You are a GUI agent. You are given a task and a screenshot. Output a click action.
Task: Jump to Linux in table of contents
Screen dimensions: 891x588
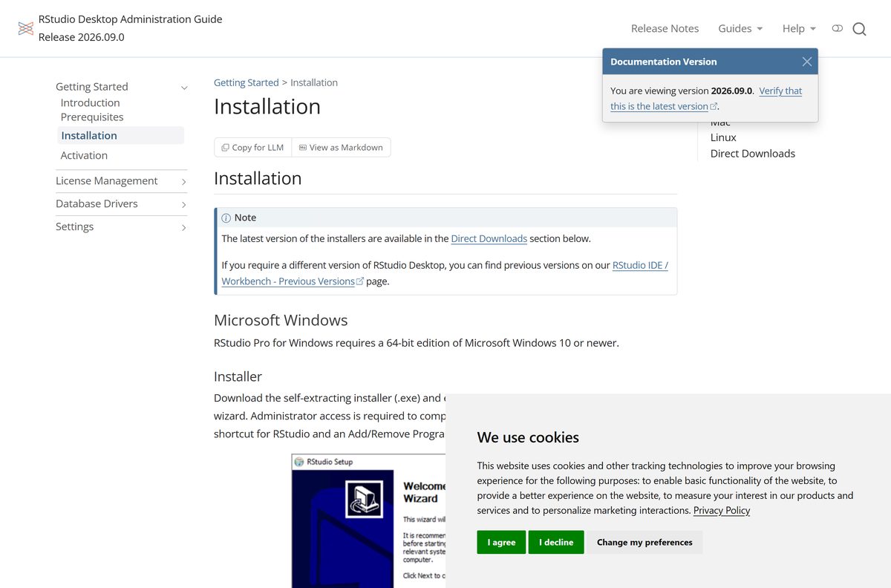(x=723, y=137)
